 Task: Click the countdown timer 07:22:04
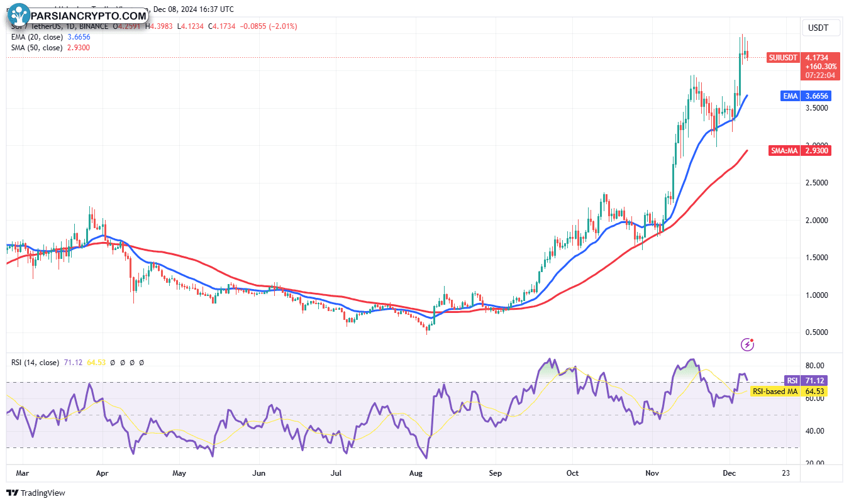[820, 75]
